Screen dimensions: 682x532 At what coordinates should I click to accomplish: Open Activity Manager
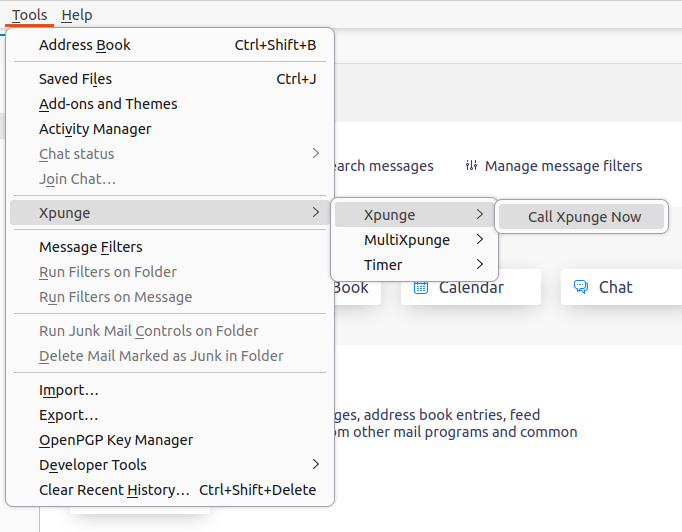[170, 129]
